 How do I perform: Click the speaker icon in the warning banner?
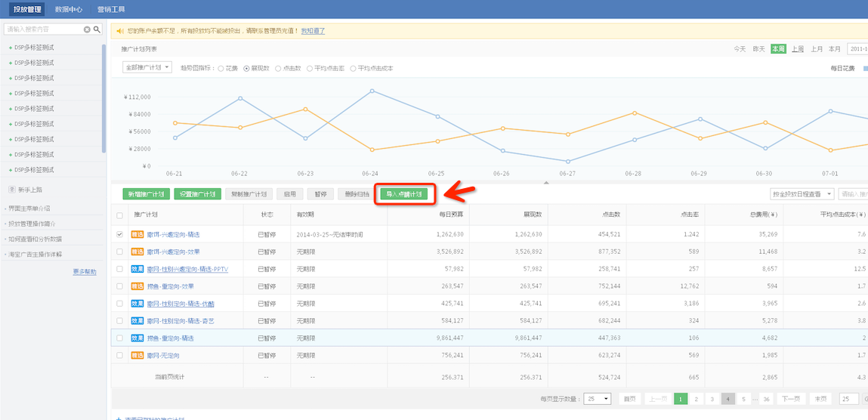pyautogui.click(x=119, y=31)
